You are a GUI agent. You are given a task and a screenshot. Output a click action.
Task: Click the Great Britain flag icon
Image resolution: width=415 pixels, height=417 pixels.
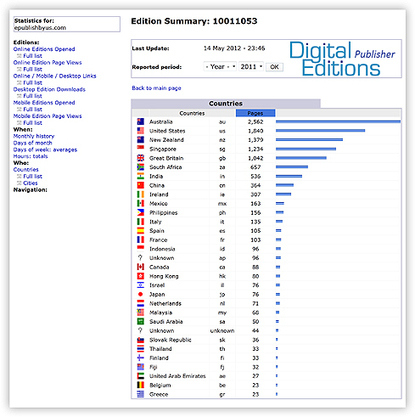(140, 158)
